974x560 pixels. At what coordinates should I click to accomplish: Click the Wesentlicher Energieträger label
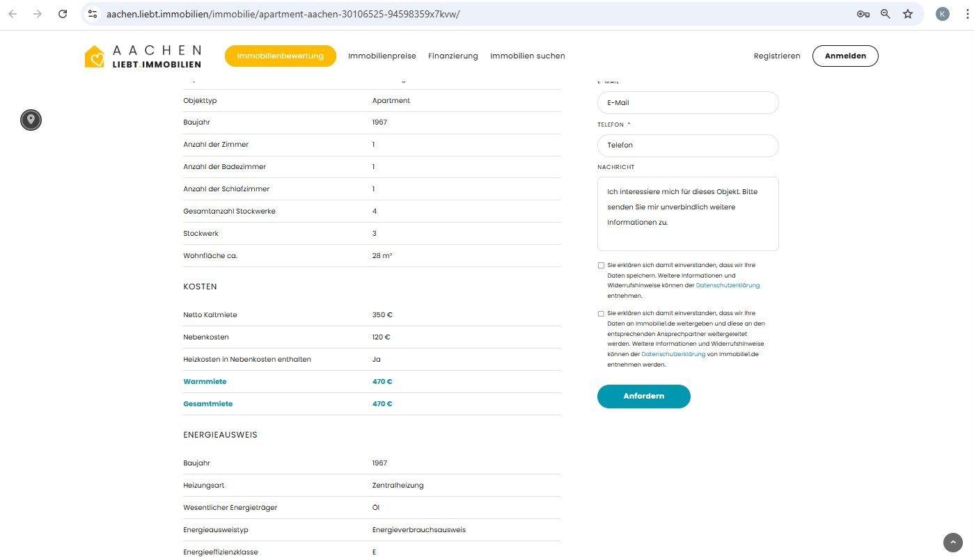click(230, 507)
